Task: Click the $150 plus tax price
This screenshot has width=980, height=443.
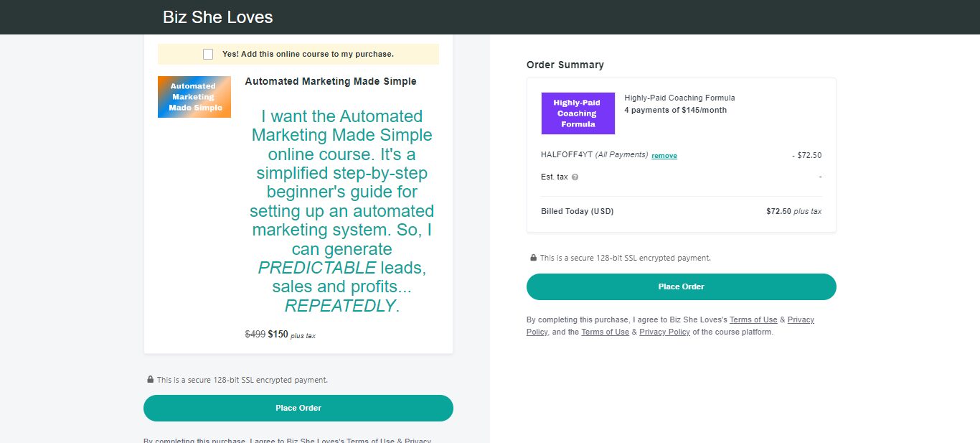Action: tap(291, 335)
